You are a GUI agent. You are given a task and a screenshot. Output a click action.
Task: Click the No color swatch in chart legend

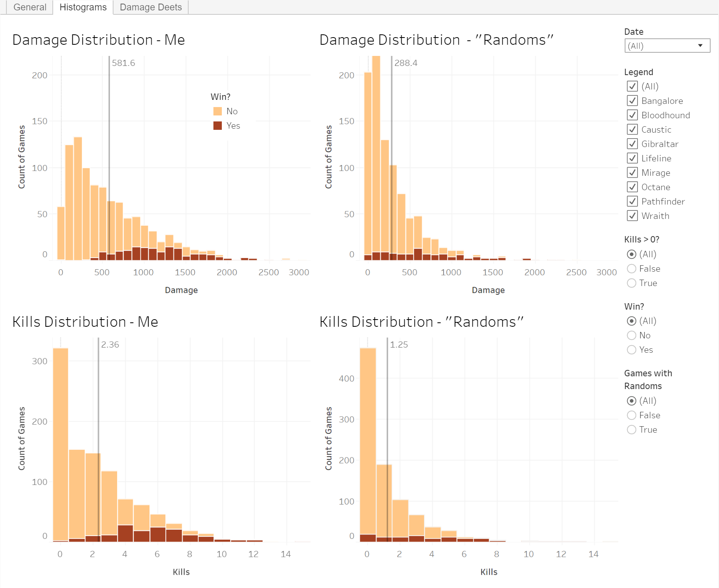click(x=217, y=111)
